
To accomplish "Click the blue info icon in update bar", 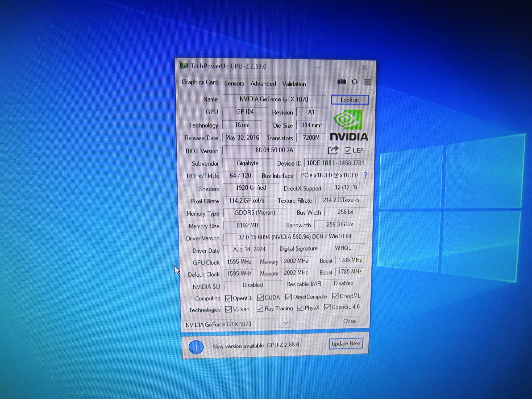I will [x=196, y=347].
